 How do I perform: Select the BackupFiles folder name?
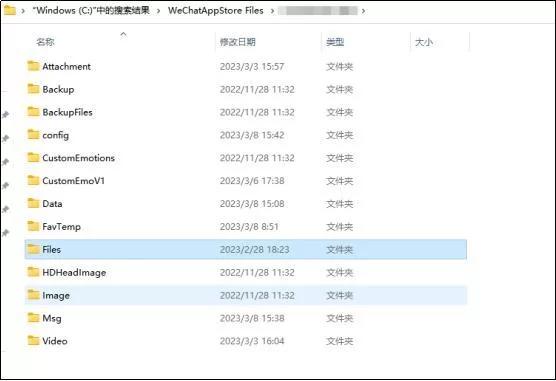[x=67, y=112]
